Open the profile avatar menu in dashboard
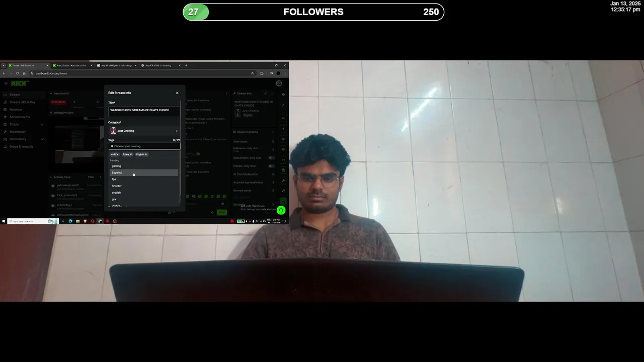This screenshot has height=362, width=644. [279, 83]
